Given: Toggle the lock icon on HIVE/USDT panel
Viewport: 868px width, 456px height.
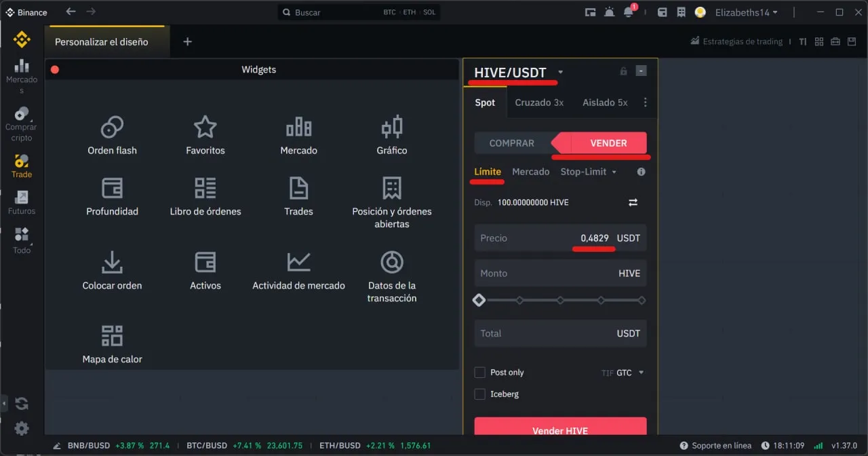Looking at the screenshot, I should (x=623, y=71).
